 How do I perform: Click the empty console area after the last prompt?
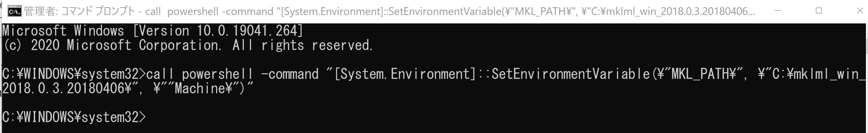pyautogui.click(x=404, y=118)
